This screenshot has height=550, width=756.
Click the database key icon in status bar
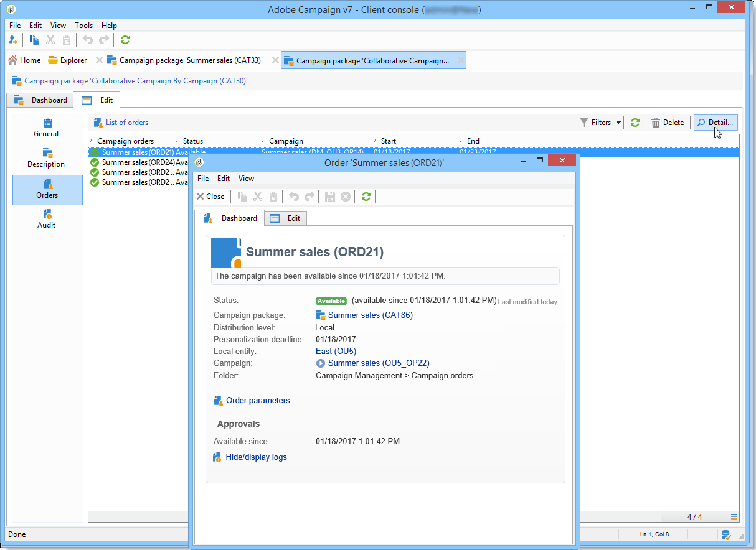coord(725,534)
